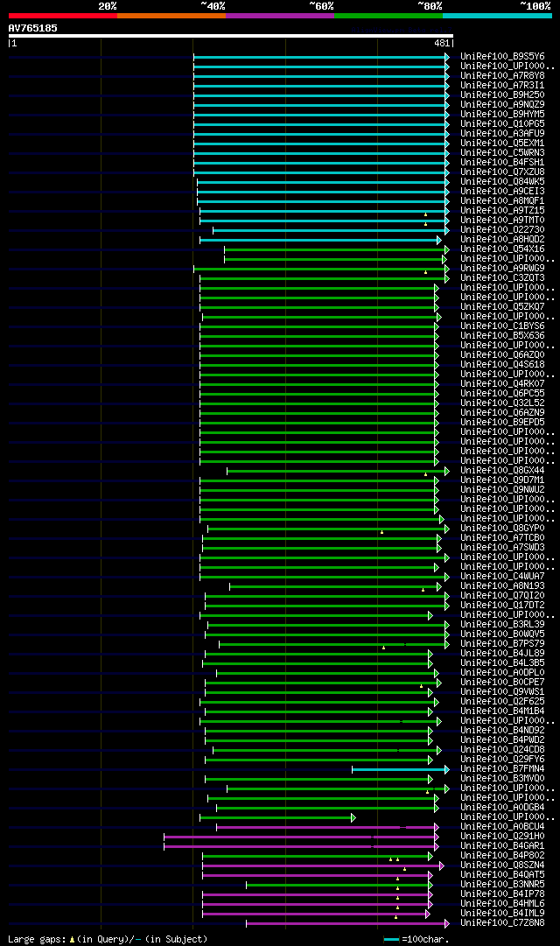Open hit UniRef100_A7R8Y8
Image resolution: width=560 pixels, height=946 pixels.
[x=502, y=76]
